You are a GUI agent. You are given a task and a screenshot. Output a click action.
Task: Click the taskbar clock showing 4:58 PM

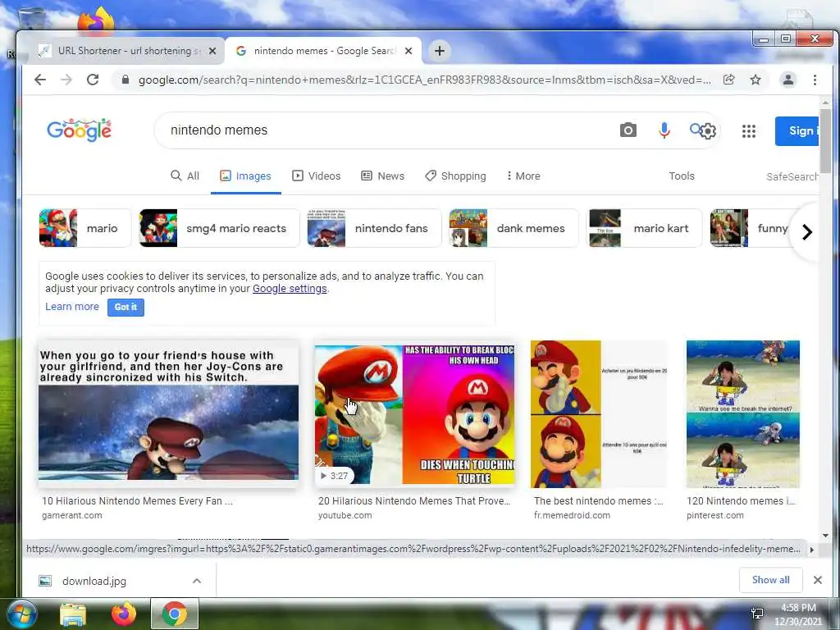pyautogui.click(x=797, y=608)
